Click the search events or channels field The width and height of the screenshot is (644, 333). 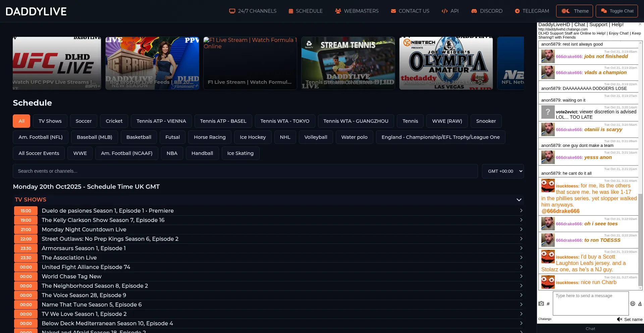click(x=245, y=171)
